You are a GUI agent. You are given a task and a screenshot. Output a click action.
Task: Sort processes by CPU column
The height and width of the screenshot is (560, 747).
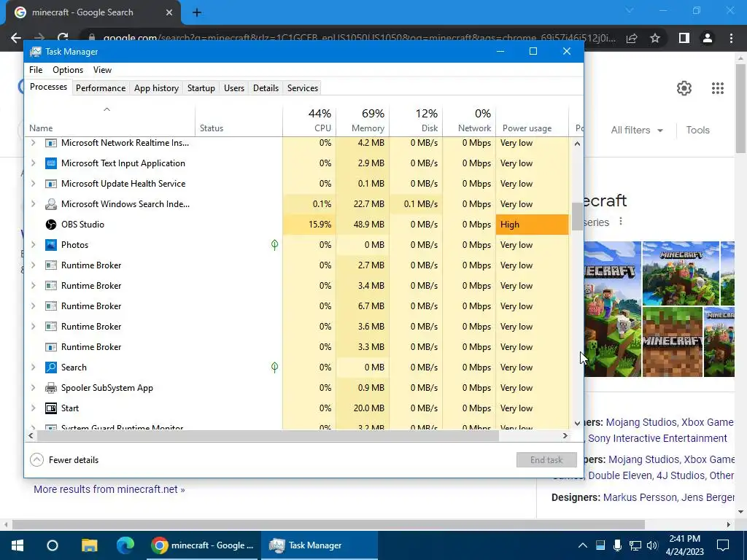[309, 120]
